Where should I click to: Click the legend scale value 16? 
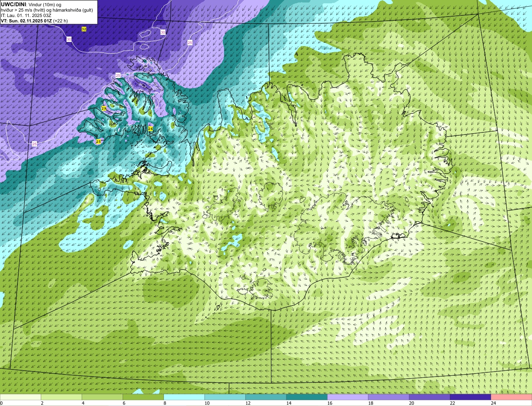pos(330,403)
